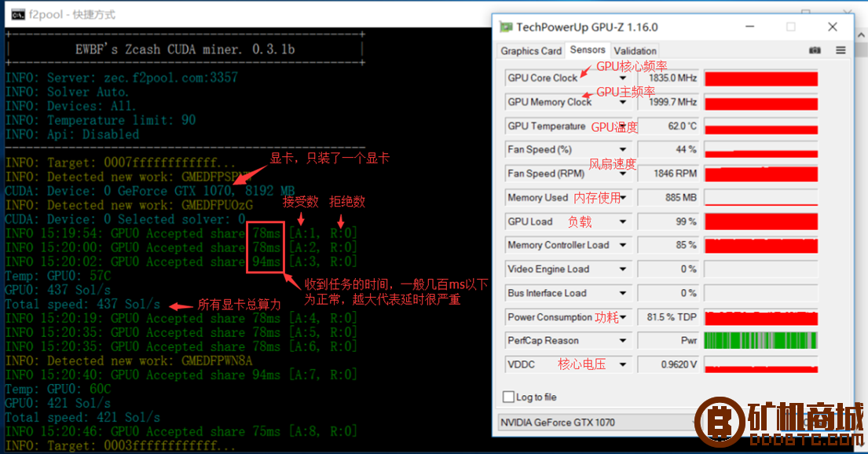868x454 pixels.
Task: Click the Temp: GPU0: 57C console line
Action: coord(58,276)
